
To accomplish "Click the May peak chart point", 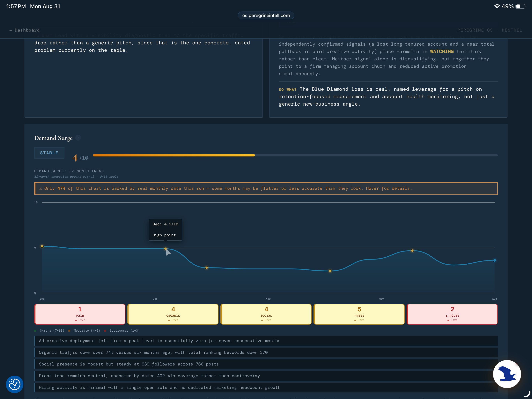I will tap(412, 251).
